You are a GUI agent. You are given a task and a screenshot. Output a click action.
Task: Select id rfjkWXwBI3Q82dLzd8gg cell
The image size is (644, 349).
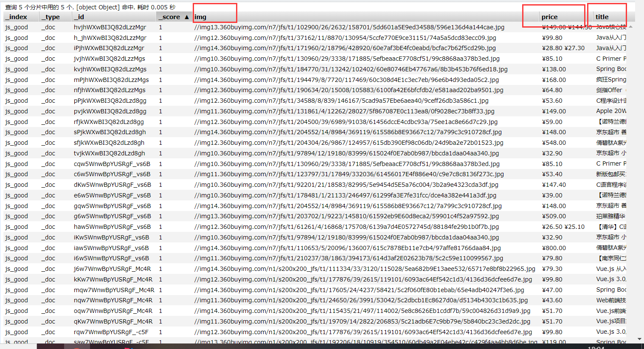[x=109, y=122]
